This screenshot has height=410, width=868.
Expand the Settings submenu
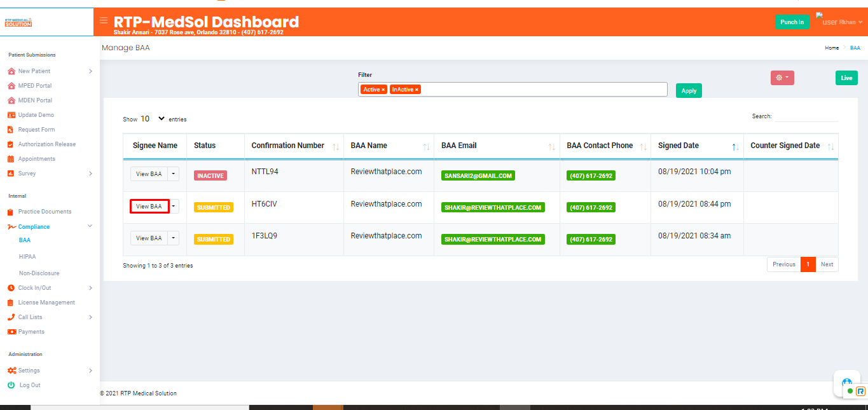tap(90, 371)
